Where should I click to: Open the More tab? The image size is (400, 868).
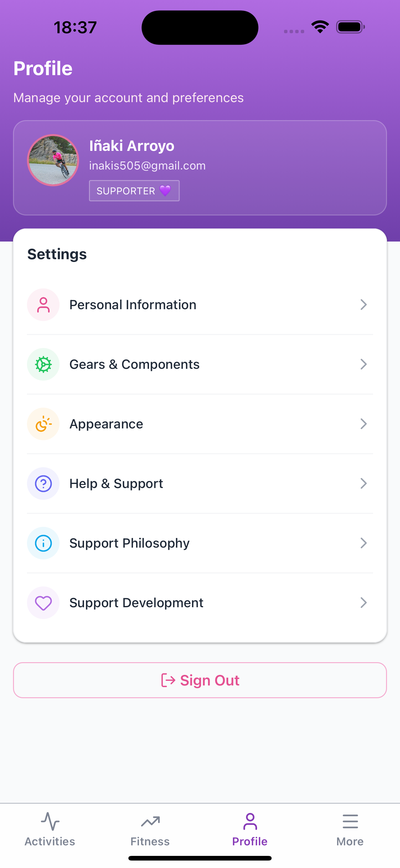(x=350, y=829)
